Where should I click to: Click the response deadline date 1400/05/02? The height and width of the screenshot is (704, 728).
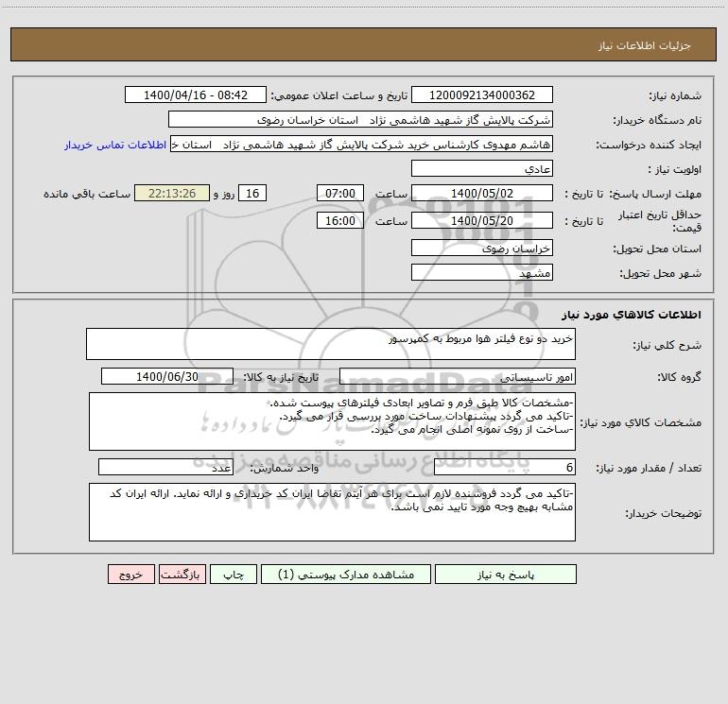[x=482, y=193]
